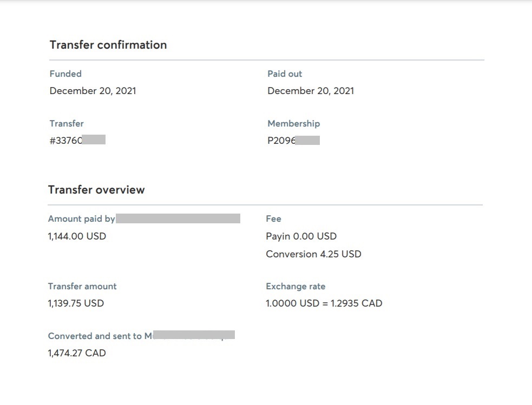532x405 pixels.
Task: Select the 1,139.75 USD value
Action: click(76, 303)
